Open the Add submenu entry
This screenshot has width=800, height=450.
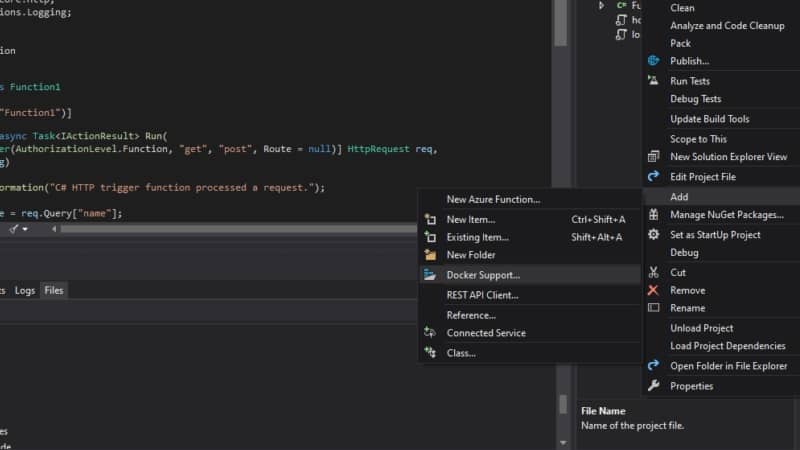[x=721, y=196]
